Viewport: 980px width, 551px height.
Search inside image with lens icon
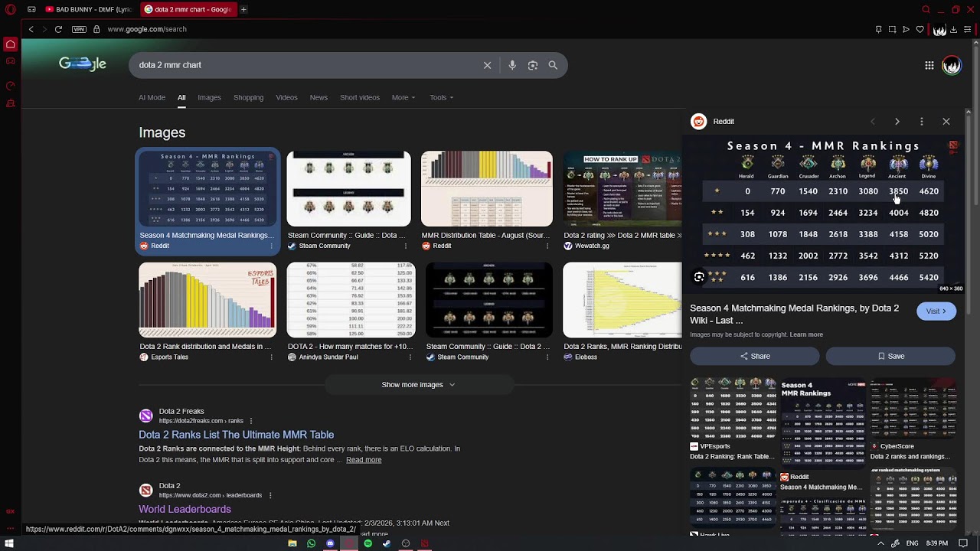coord(699,277)
